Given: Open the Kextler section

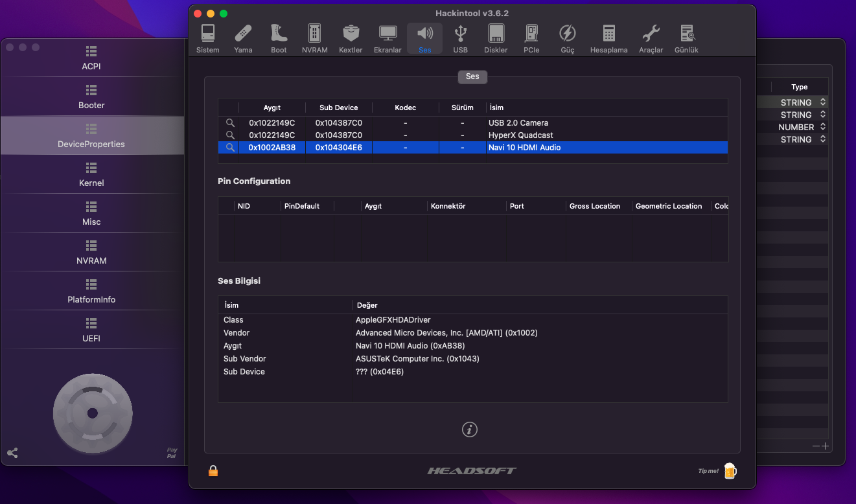Looking at the screenshot, I should pos(351,38).
